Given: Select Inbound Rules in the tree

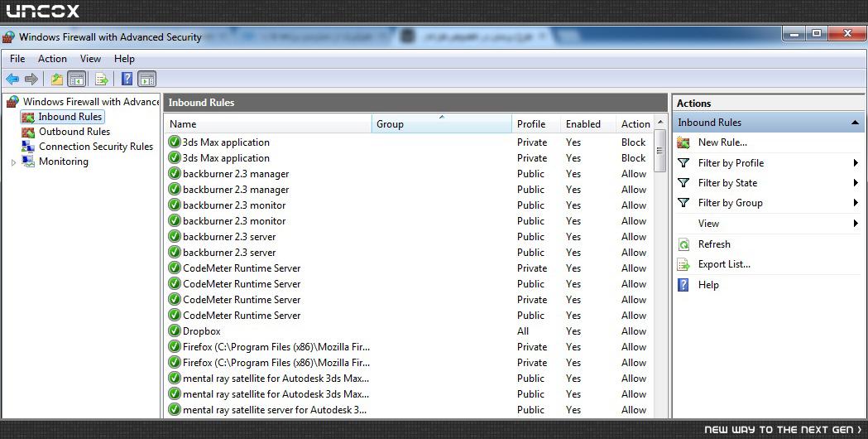Looking at the screenshot, I should (70, 117).
